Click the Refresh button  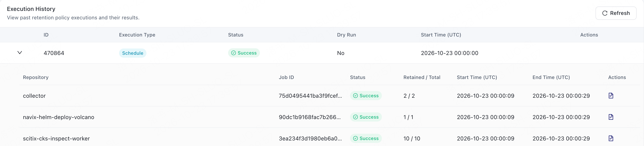point(616,13)
